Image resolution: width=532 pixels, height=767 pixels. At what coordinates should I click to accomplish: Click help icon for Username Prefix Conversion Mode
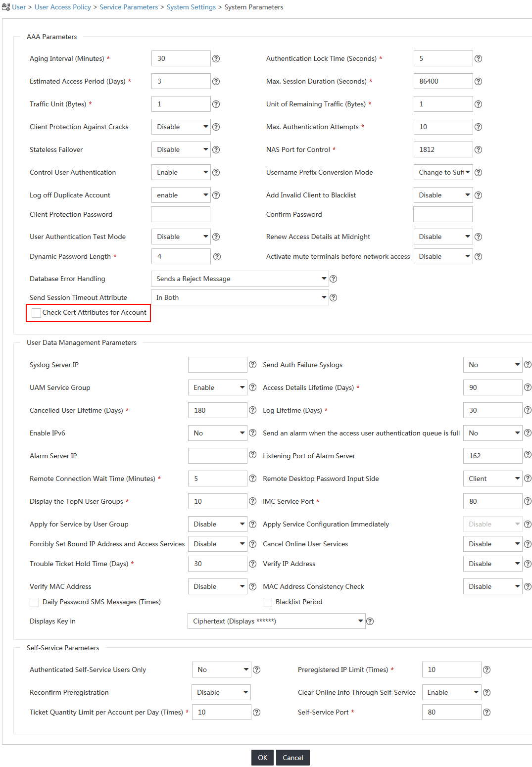click(478, 172)
